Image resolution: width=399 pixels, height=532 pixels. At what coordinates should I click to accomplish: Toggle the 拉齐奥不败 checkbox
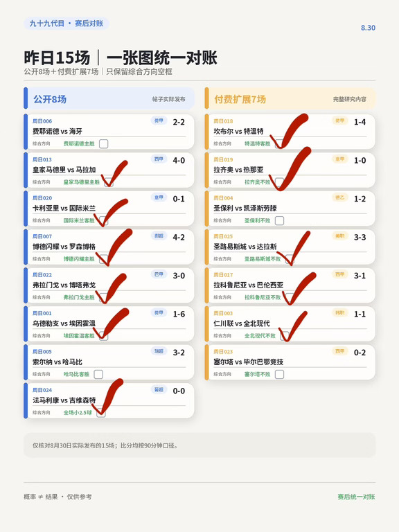[x=279, y=182]
